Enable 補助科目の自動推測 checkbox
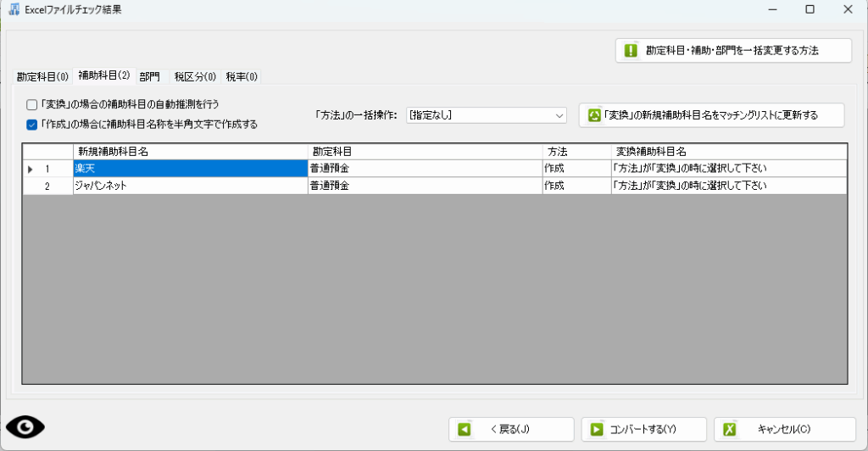Viewport: 868px width, 451px height. pyautogui.click(x=32, y=105)
